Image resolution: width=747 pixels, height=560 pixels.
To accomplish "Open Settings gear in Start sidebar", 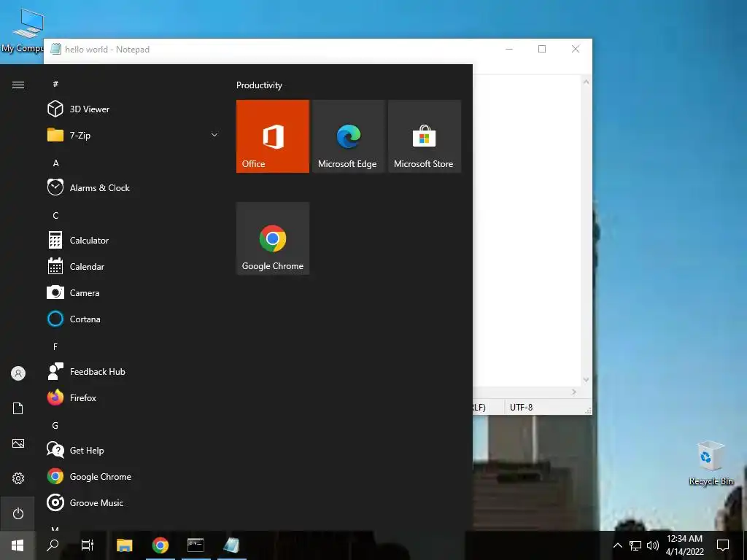I will (x=18, y=478).
